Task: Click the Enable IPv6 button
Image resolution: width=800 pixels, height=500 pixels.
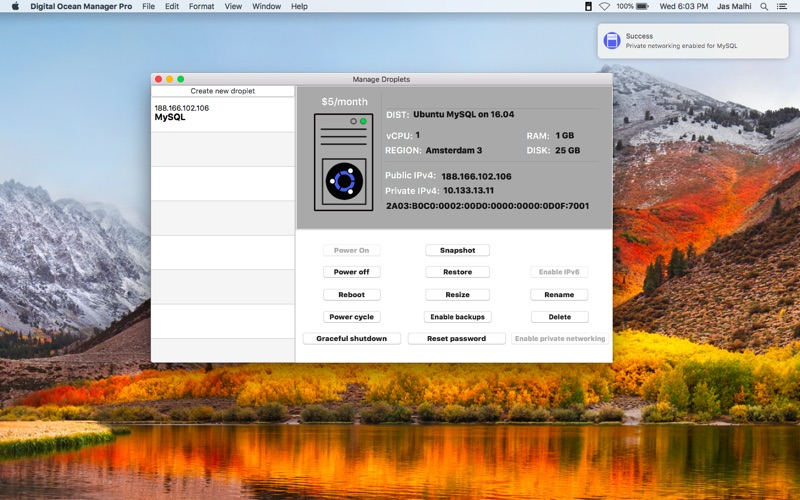Action: point(559,272)
